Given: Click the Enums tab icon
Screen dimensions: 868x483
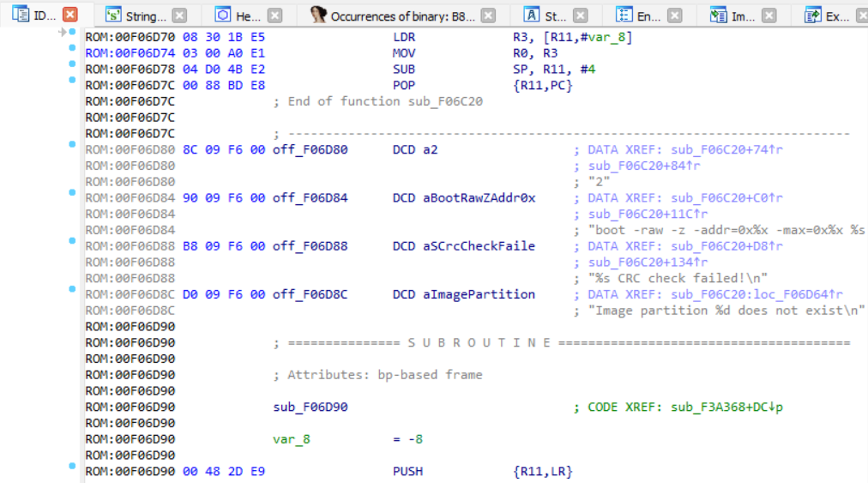Looking at the screenshot, I should point(625,15).
